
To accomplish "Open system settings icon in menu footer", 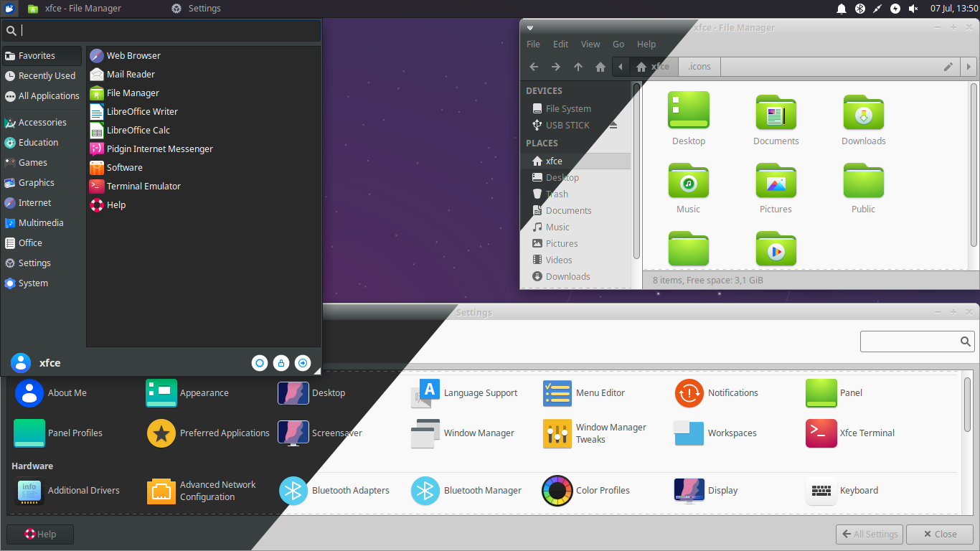I will 260,363.
